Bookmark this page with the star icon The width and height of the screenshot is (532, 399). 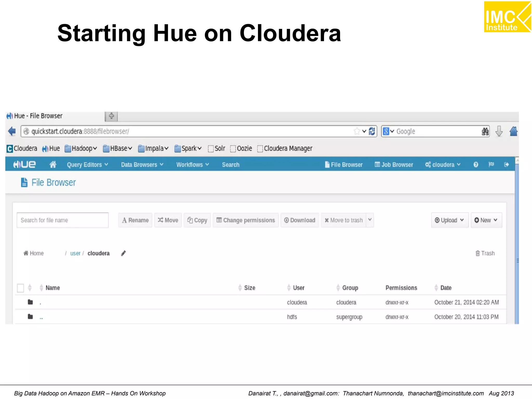point(357,131)
